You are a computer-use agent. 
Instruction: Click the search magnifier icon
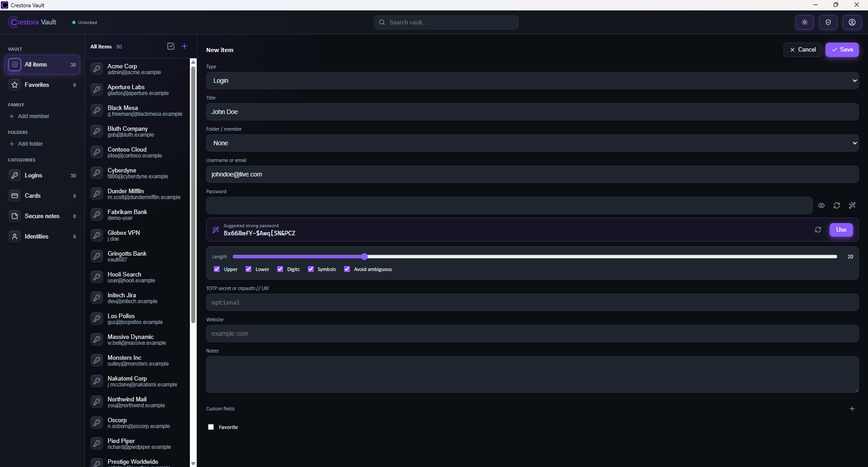click(x=382, y=22)
